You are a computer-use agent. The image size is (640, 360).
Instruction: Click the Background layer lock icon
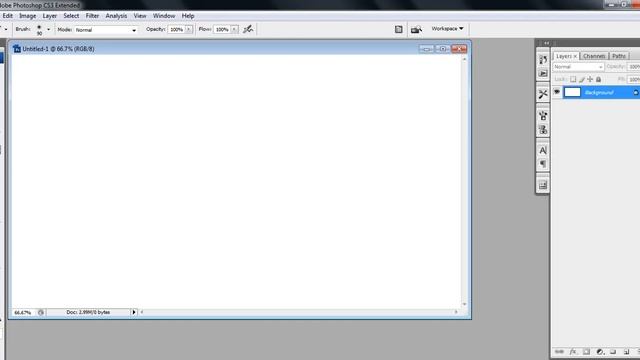(x=636, y=93)
